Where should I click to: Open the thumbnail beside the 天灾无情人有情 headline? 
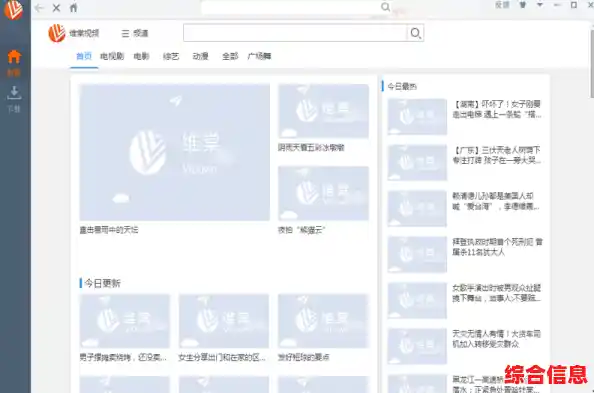pyautogui.click(x=417, y=346)
